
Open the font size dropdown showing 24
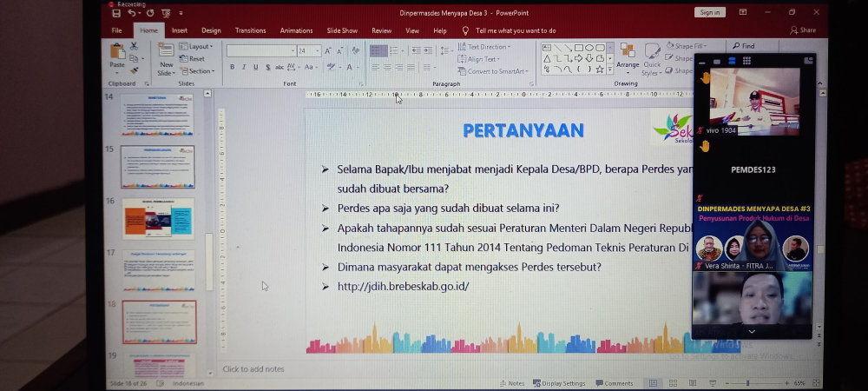pyautogui.click(x=310, y=51)
